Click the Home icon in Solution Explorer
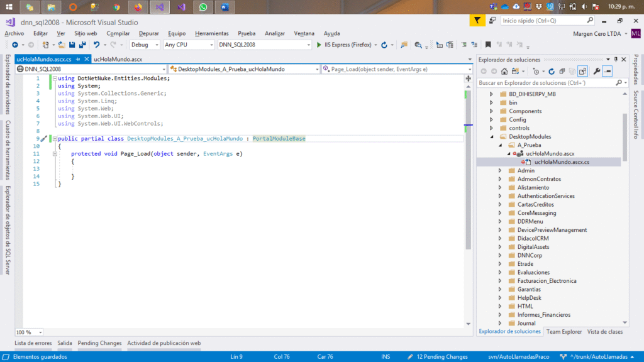Image resolution: width=644 pixels, height=362 pixels. [x=504, y=72]
